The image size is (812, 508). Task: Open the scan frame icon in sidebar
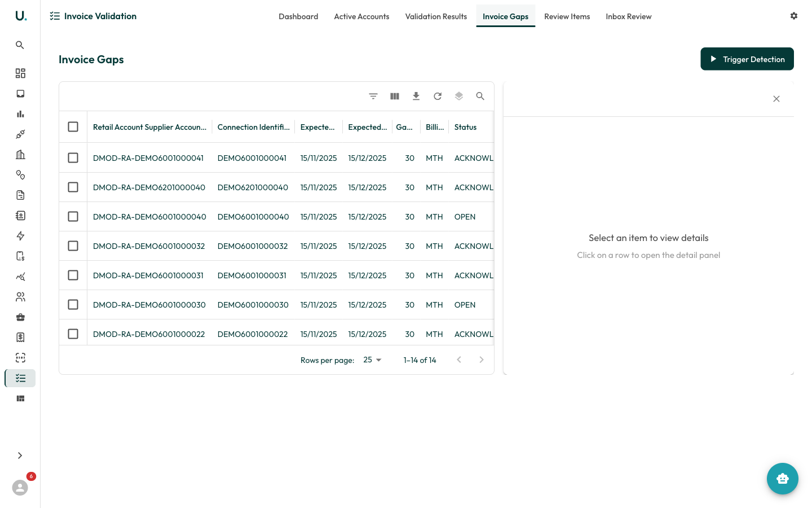(20, 358)
